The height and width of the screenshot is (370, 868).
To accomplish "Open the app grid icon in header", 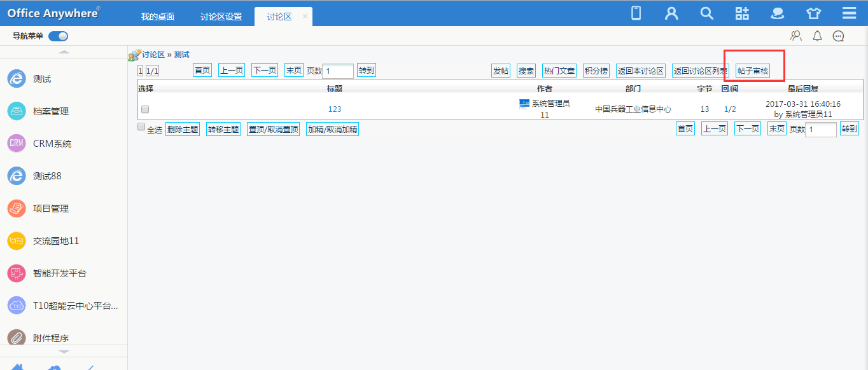I will pyautogui.click(x=742, y=13).
